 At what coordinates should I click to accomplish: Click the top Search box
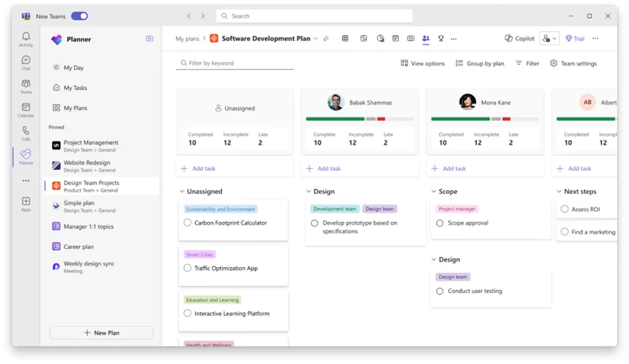(x=314, y=16)
